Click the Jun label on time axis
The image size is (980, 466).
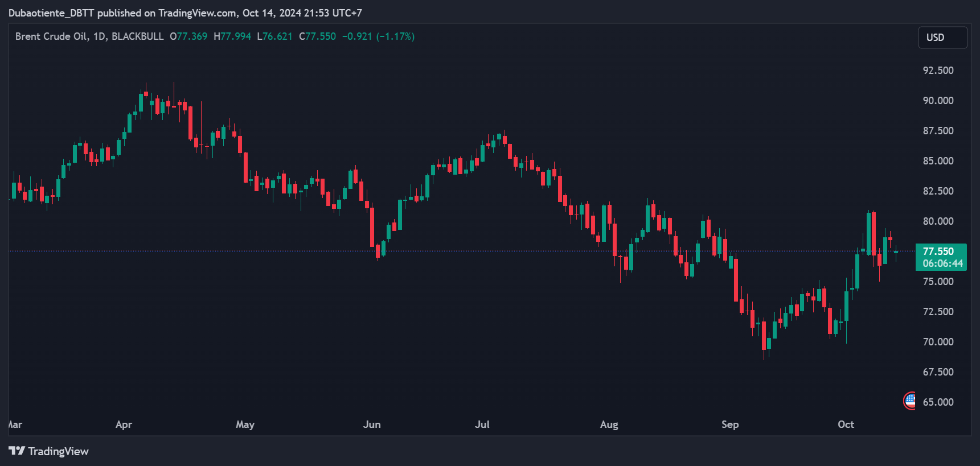pos(372,424)
